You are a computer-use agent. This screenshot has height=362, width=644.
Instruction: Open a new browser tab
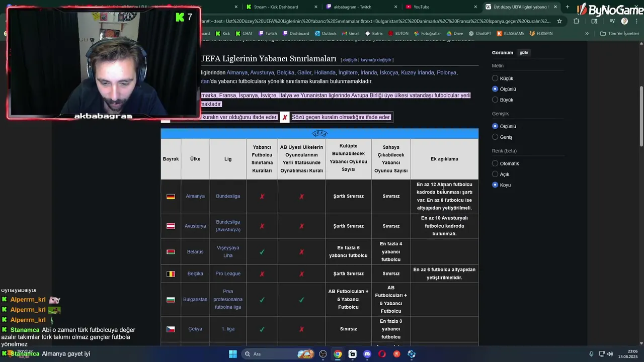click(568, 7)
